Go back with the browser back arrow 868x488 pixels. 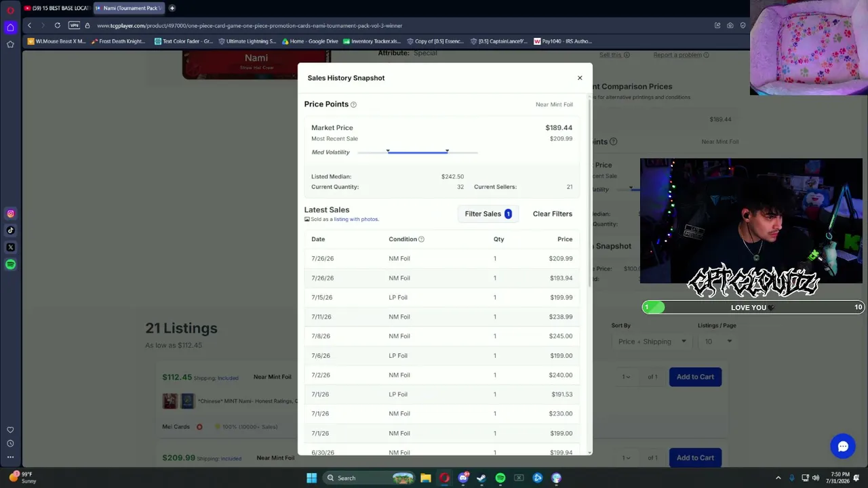29,26
